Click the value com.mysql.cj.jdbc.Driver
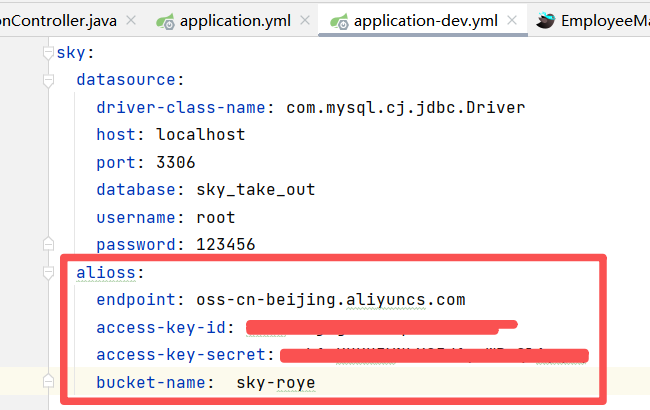The width and height of the screenshot is (650, 410). coord(405,108)
